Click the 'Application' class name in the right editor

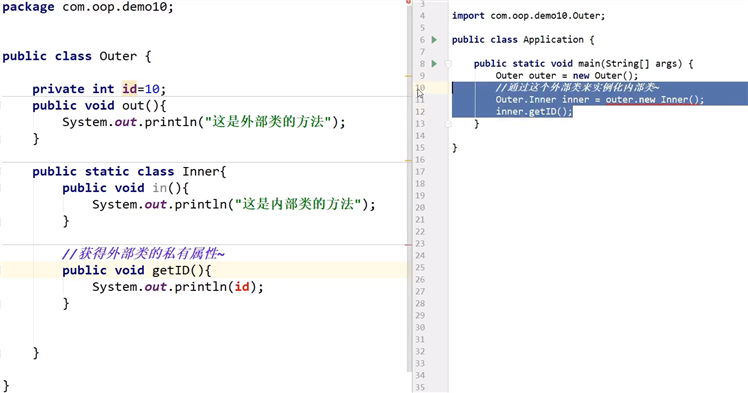pos(553,40)
